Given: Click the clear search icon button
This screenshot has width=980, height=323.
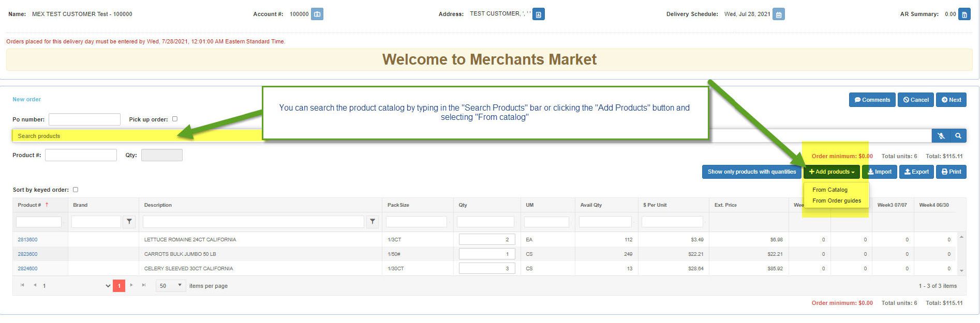Looking at the screenshot, I should [x=941, y=136].
